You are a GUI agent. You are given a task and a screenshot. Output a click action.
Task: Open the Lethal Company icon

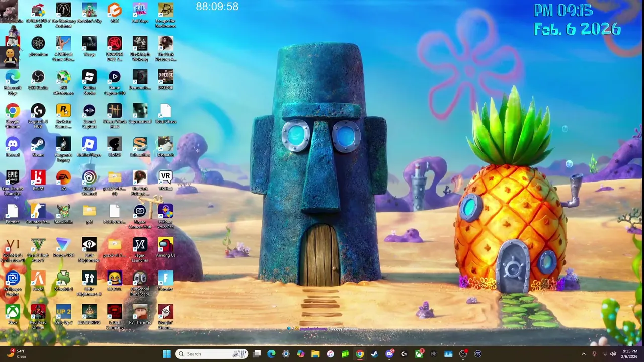tap(115, 317)
